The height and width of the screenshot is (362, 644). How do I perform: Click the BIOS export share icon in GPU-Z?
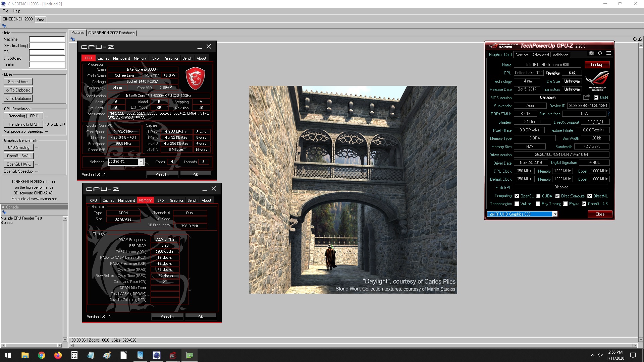[x=586, y=97]
